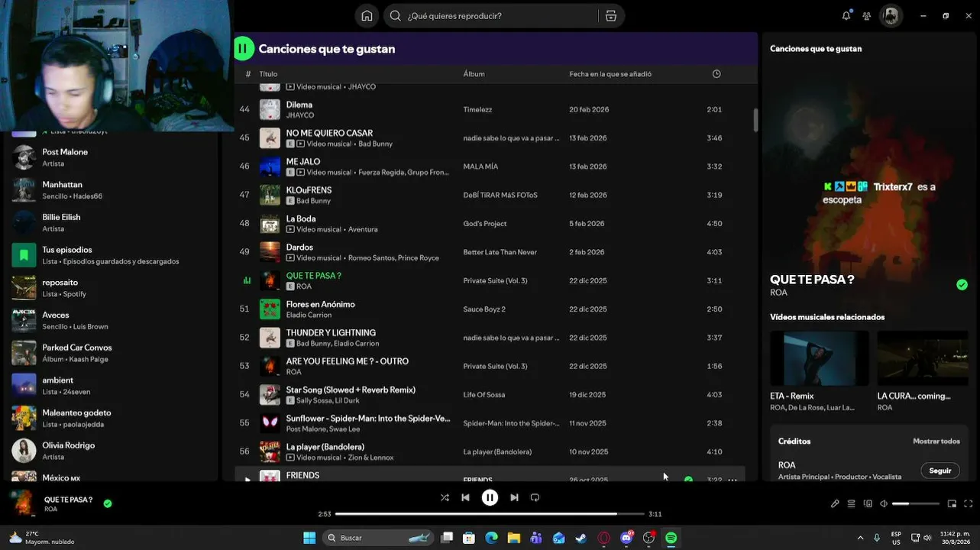The height and width of the screenshot is (550, 980).
Task: Toggle repeat mode in player bar
Action: point(535,497)
